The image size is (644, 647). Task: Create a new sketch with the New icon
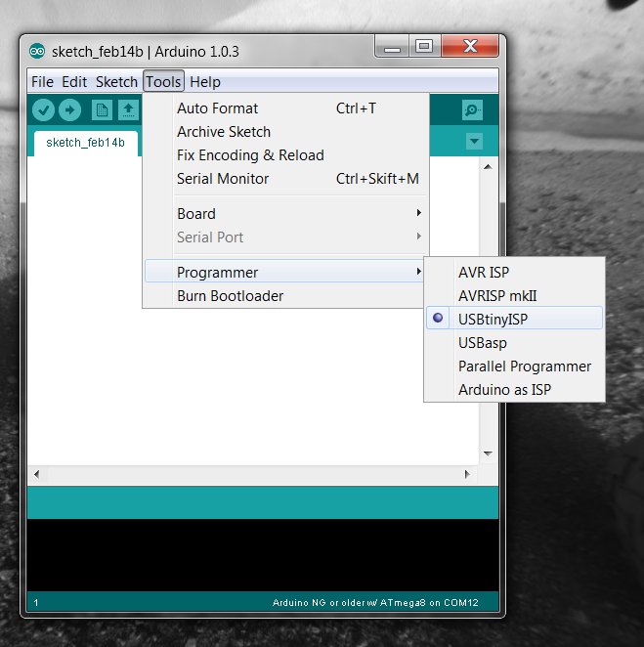point(102,109)
